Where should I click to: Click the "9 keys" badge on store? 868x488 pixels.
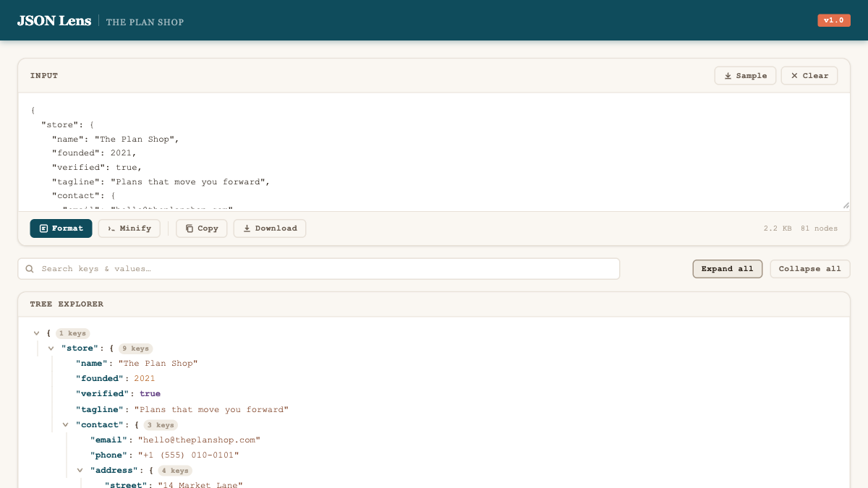click(136, 348)
